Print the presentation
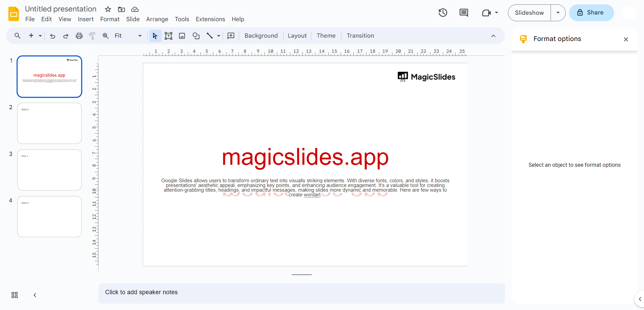Screen dimensions: 644x310 (x=79, y=36)
